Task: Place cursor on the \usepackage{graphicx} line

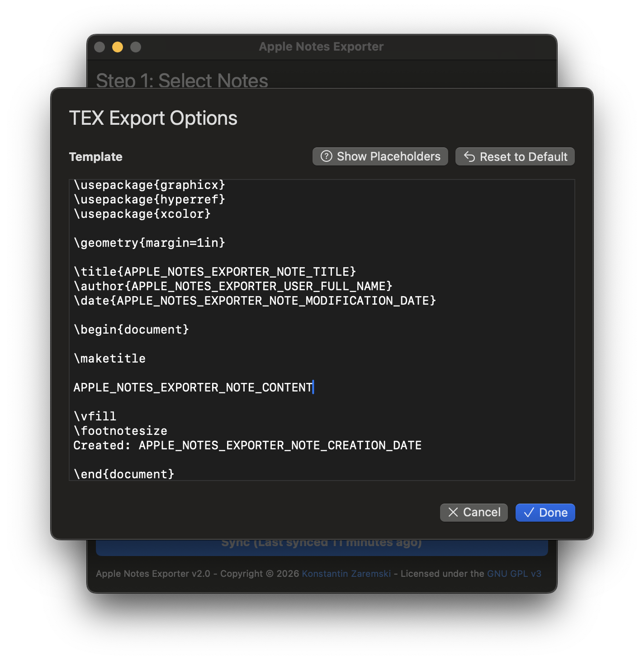Action: click(149, 185)
